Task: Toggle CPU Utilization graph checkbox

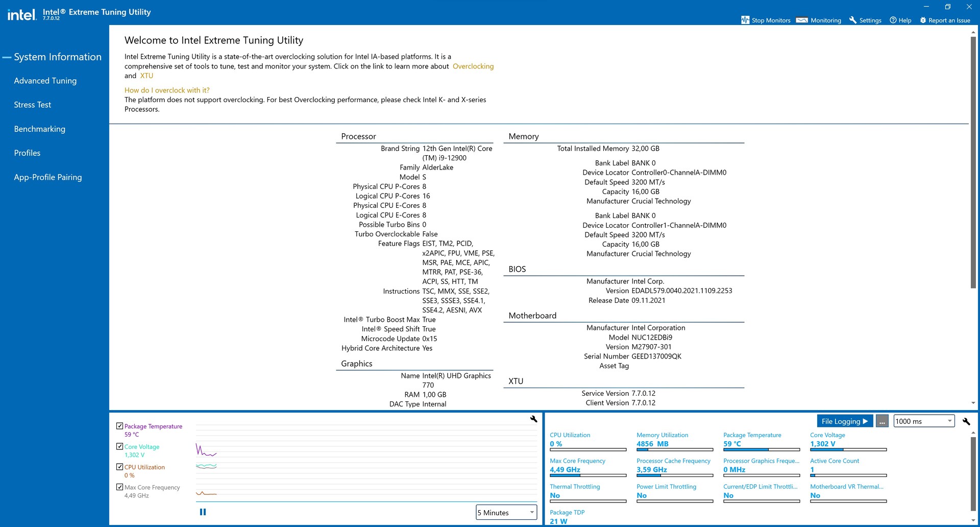Action: point(119,467)
